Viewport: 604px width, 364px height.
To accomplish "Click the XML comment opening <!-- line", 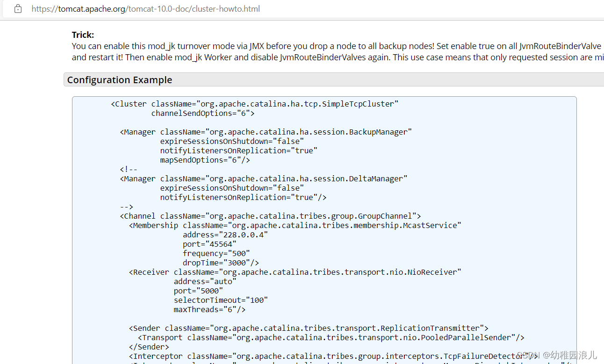I will (129, 169).
